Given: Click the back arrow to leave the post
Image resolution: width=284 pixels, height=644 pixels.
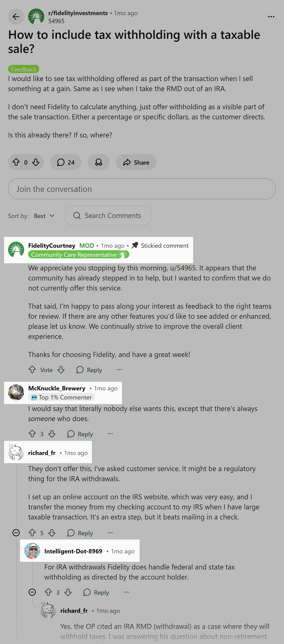Looking at the screenshot, I should coord(16,16).
